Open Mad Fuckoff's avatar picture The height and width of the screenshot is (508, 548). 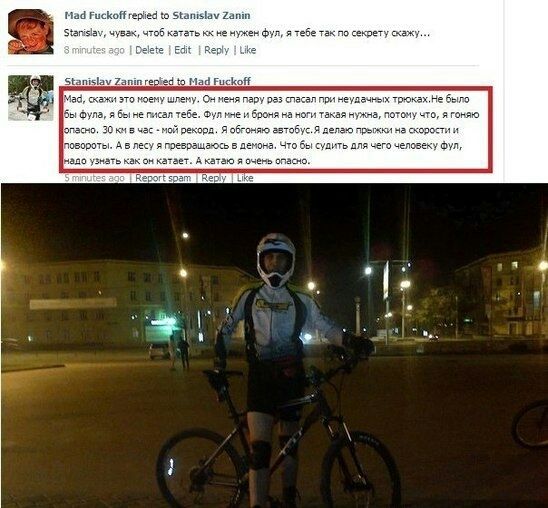tap(31, 32)
